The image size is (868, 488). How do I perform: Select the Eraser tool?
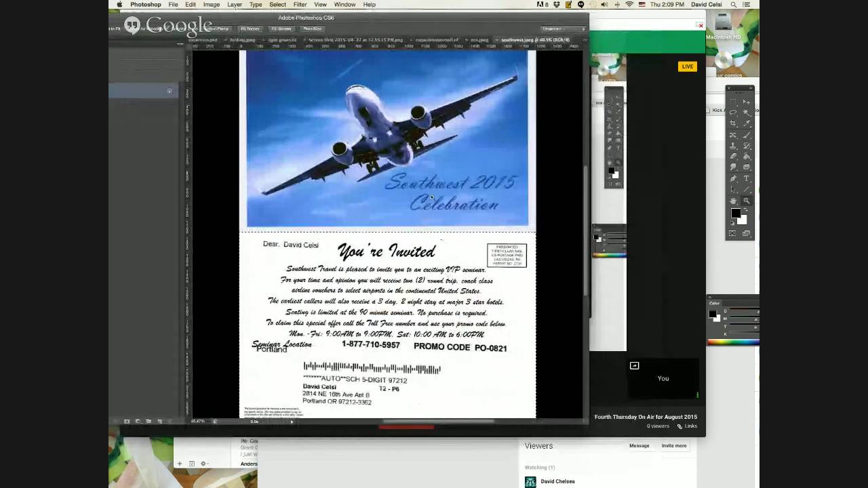coord(734,156)
